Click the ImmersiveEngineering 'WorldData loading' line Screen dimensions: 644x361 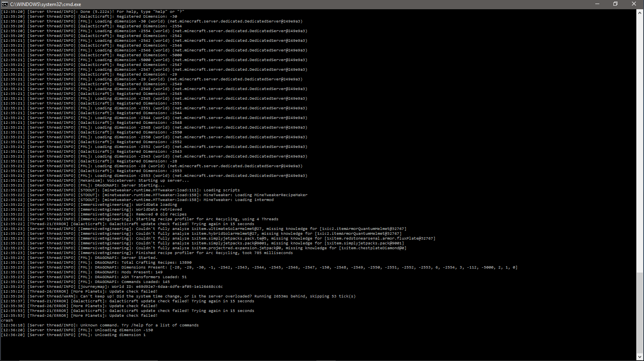tap(89, 205)
